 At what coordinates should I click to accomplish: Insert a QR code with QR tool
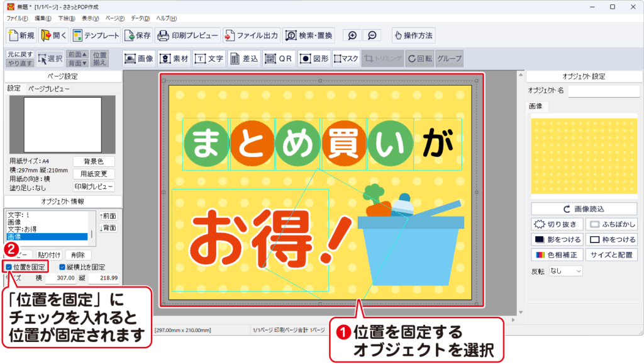click(279, 59)
